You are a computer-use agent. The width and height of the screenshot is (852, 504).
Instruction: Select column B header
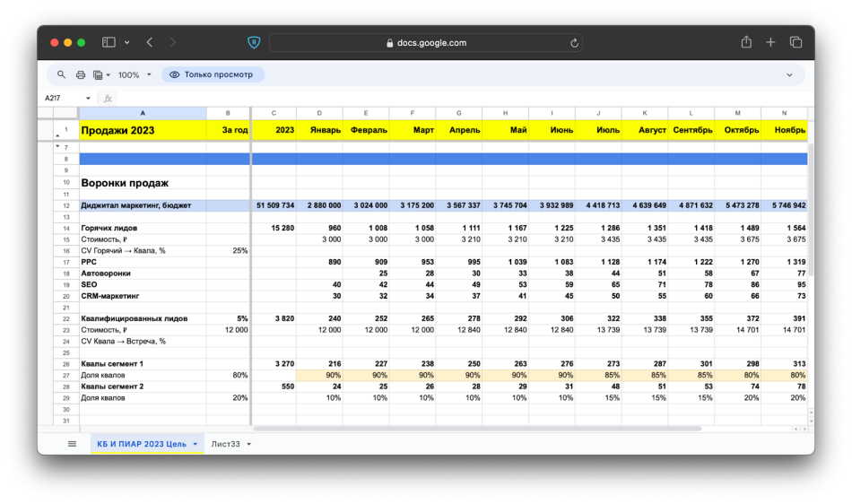[x=228, y=113]
